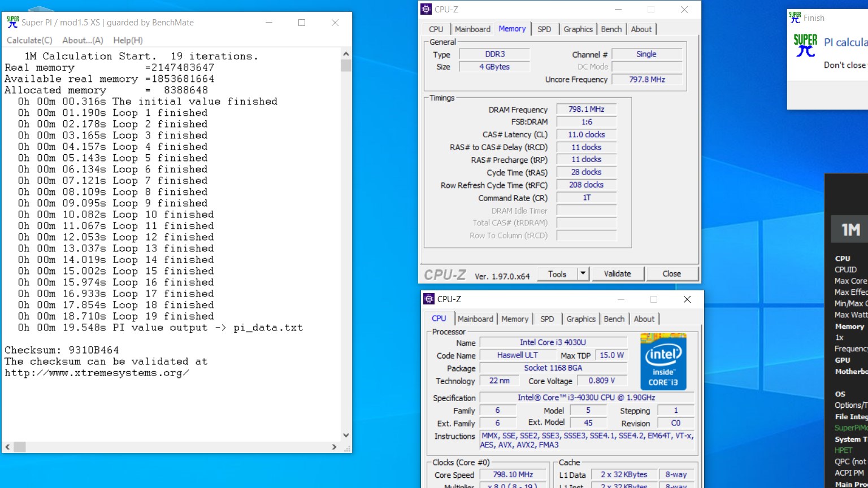Click CPU-Z icon in lower window title bar
This screenshot has height=488, width=868.
tap(429, 299)
